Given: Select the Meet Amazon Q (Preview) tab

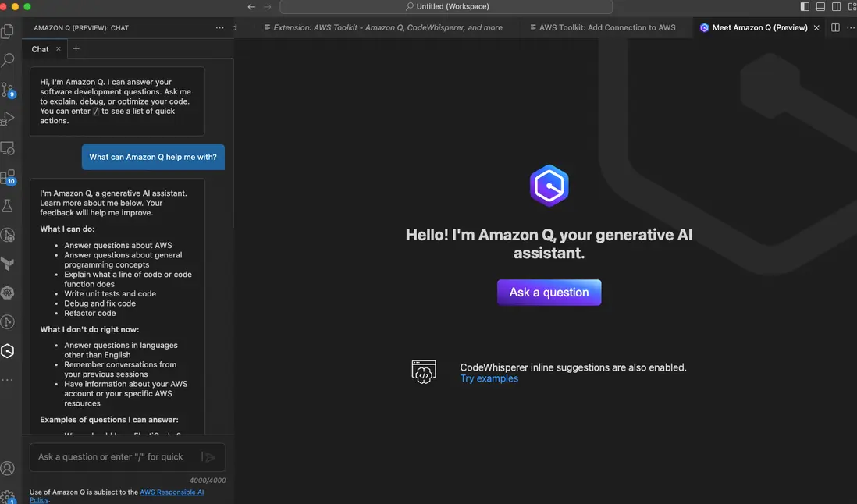Looking at the screenshot, I should [x=759, y=27].
